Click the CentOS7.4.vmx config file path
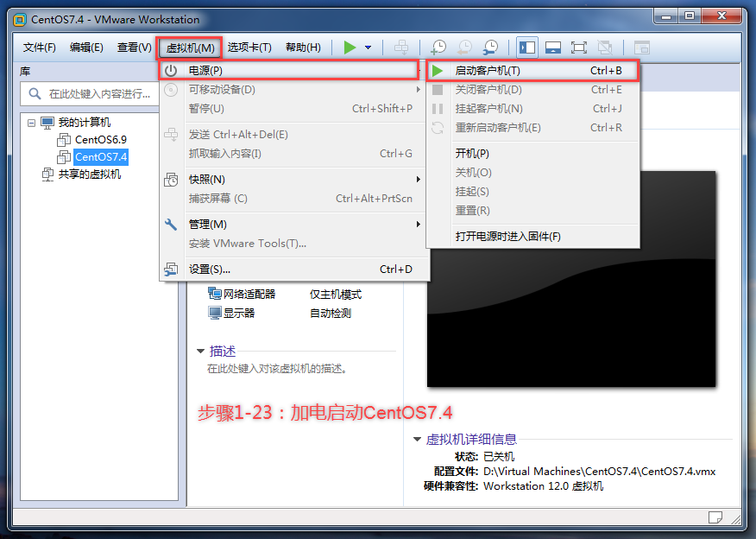Screen dimensions: 756x539 click(x=599, y=472)
